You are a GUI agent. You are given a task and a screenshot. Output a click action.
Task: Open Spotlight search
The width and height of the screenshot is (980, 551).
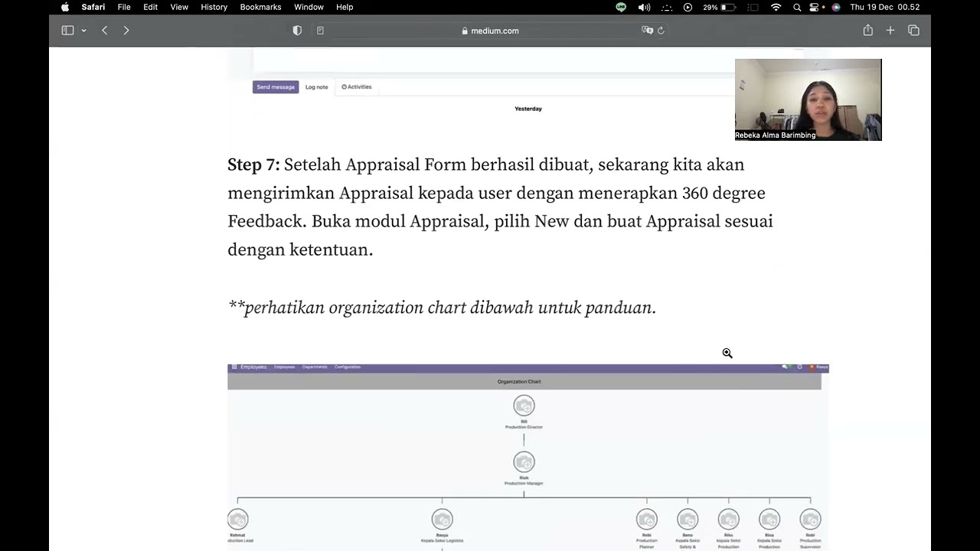[797, 7]
